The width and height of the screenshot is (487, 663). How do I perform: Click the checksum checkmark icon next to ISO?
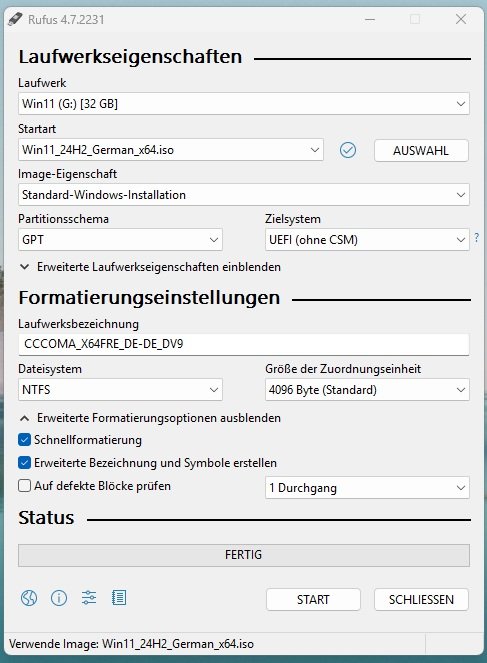click(348, 150)
